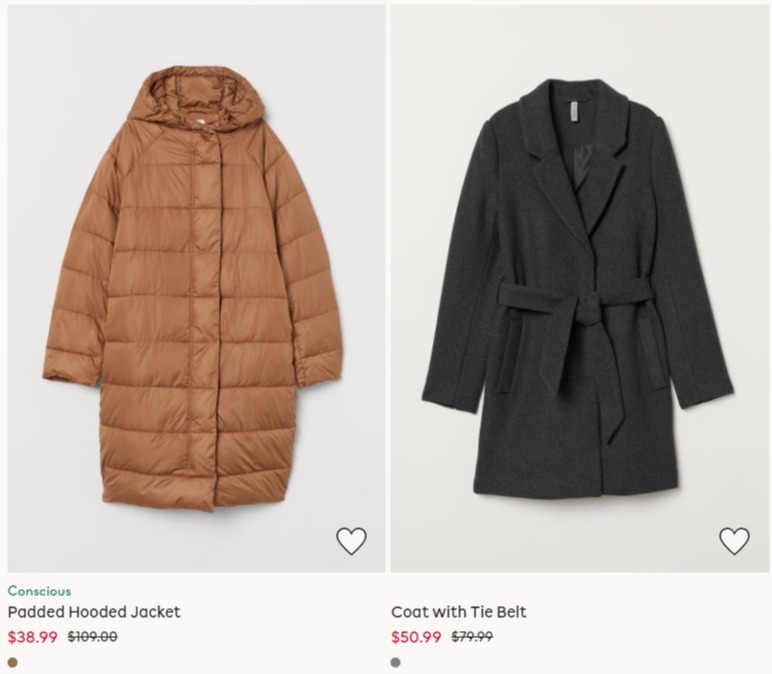Open the Padded Hooded Jacket product title
This screenshot has height=674, width=772.
pos(94,612)
